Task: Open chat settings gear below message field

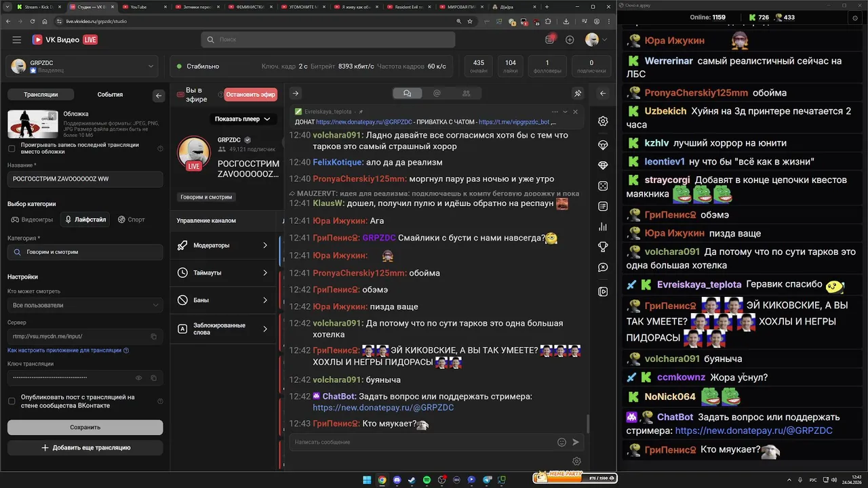Action: coord(576,461)
